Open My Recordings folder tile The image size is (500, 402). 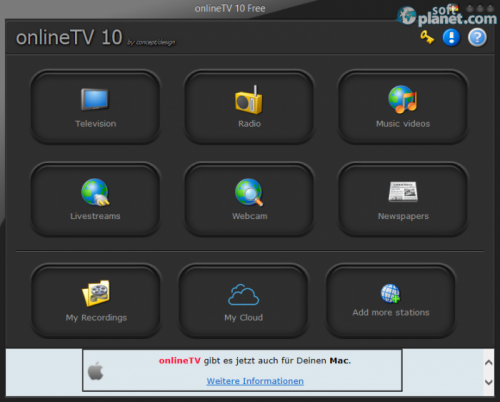(x=96, y=301)
